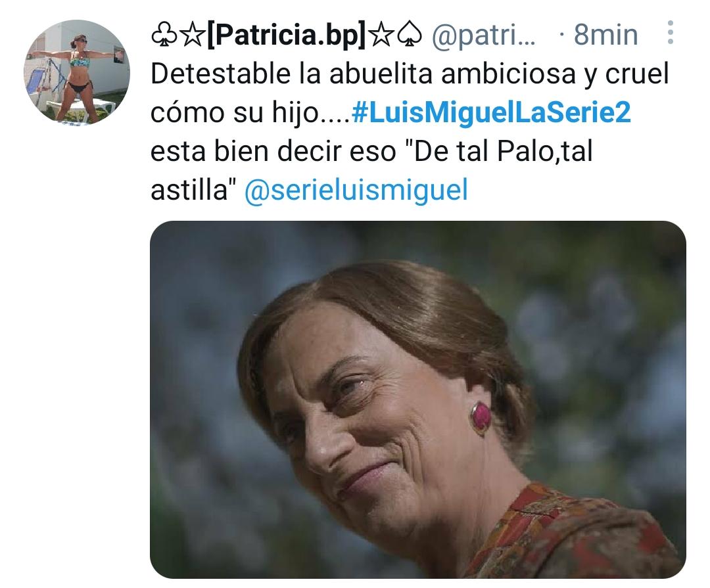Click the star before the spade symbol
Image resolution: width=710 pixels, height=588 pixels.
point(382,35)
